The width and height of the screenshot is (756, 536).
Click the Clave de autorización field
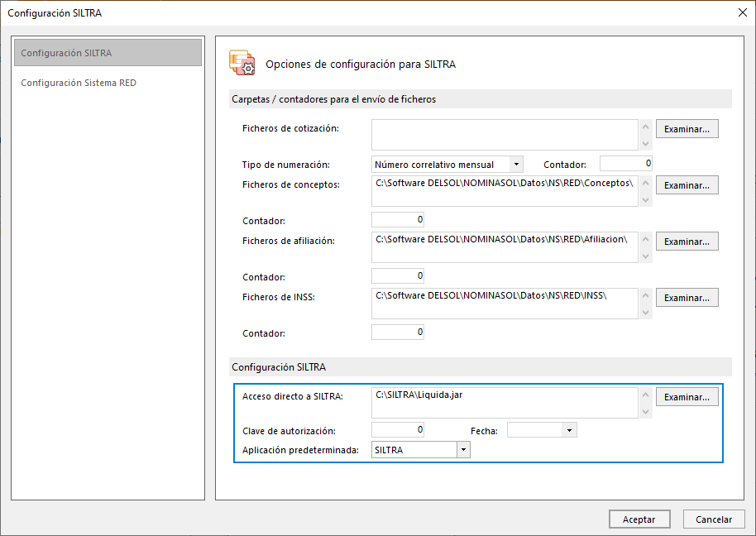click(x=398, y=429)
